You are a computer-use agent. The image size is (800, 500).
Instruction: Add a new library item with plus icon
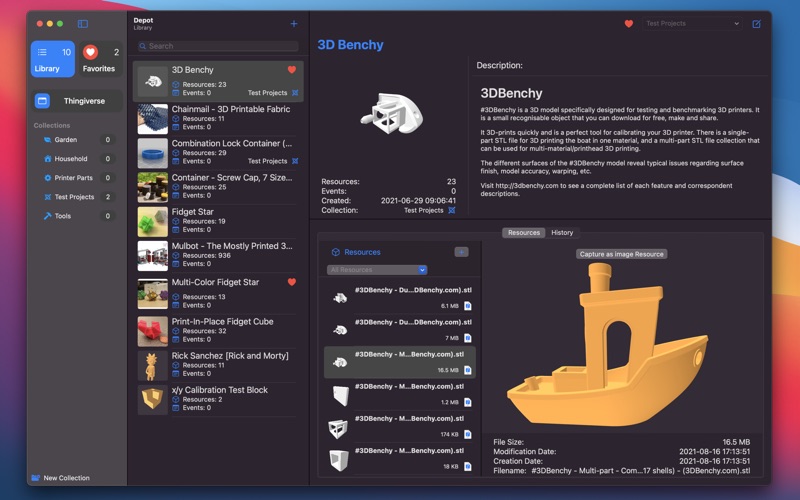(294, 23)
